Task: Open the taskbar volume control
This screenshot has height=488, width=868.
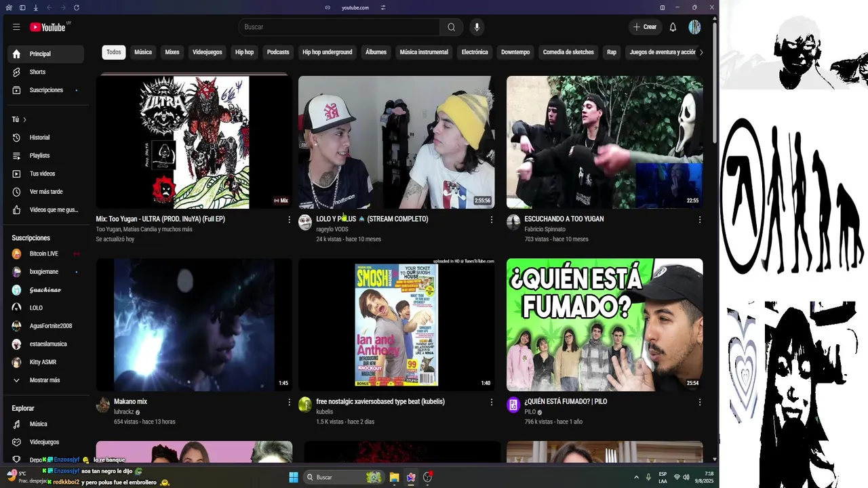Action: [x=686, y=477]
